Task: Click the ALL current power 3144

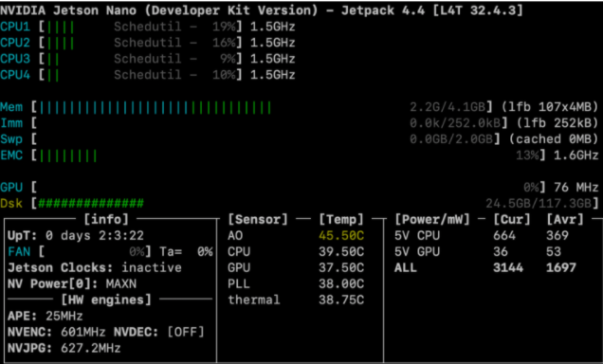Action: (x=508, y=267)
